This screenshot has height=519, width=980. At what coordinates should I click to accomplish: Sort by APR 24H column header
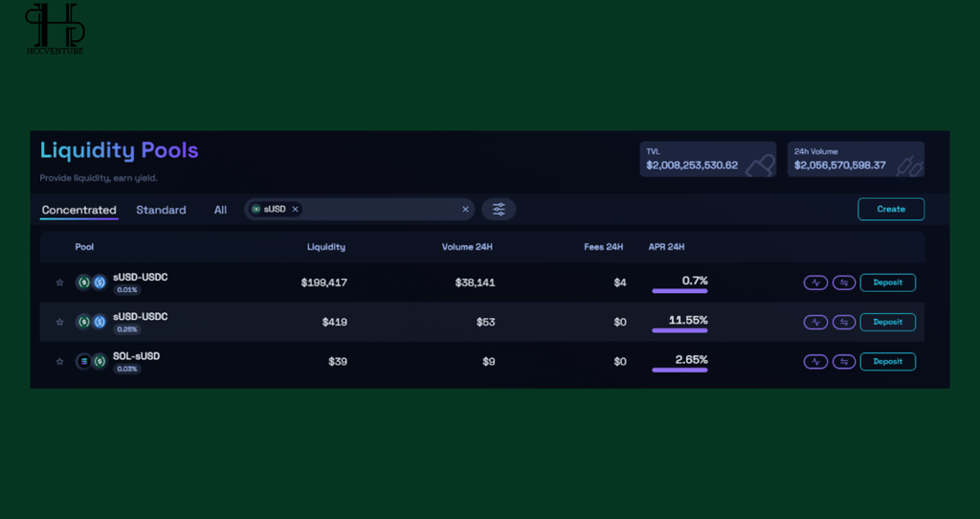666,247
